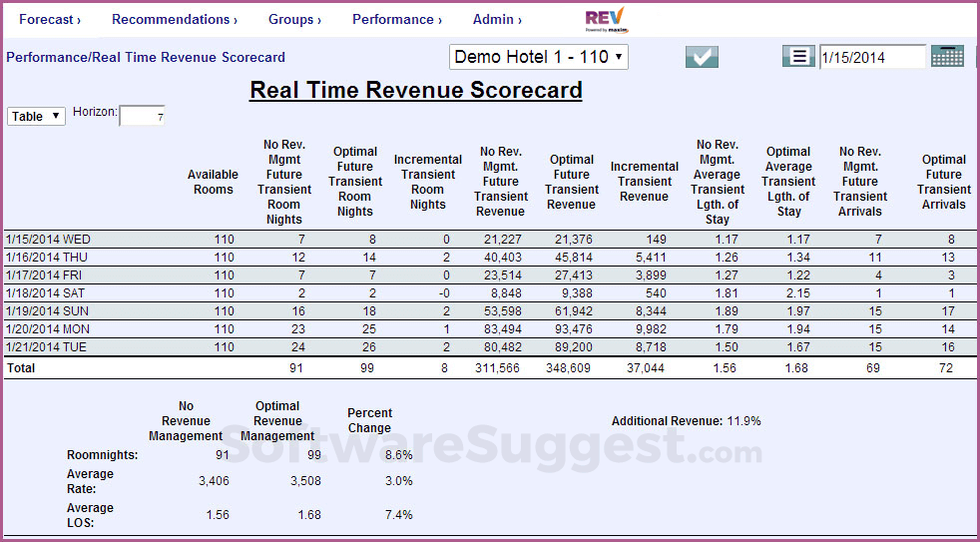This screenshot has height=542, width=980.
Task: Open the Forecast menu
Action: [50, 19]
